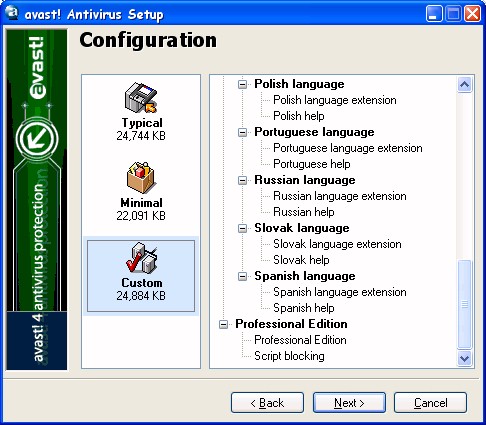The height and width of the screenshot is (425, 486).
Task: Select 'Polish help' item
Action: click(299, 116)
